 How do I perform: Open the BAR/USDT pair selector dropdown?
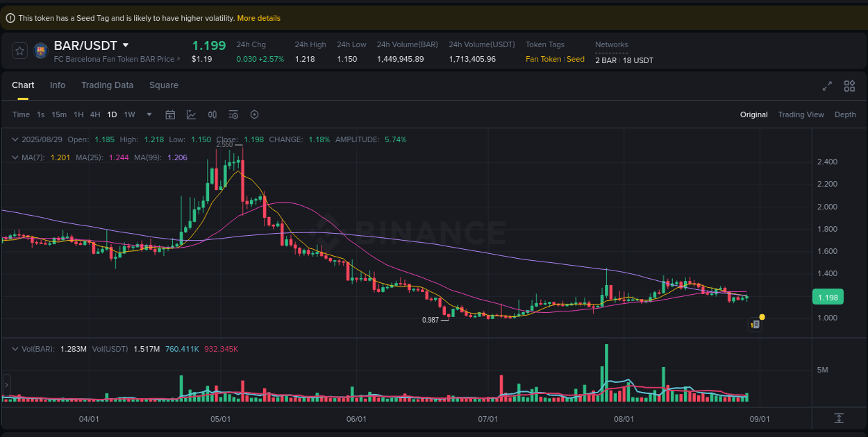(126, 44)
